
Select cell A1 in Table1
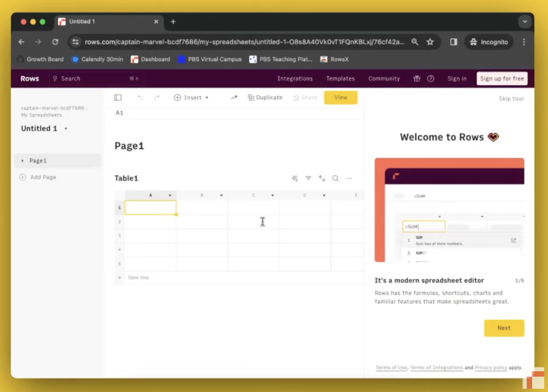point(150,208)
